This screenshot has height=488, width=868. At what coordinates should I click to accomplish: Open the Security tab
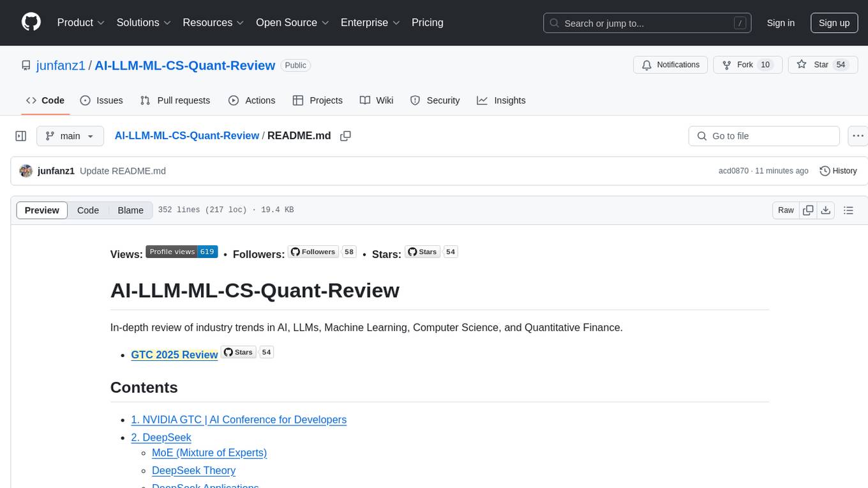pyautogui.click(x=435, y=100)
